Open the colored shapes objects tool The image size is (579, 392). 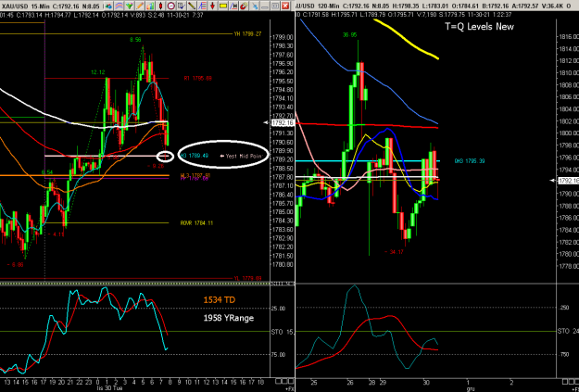tap(108, 6)
